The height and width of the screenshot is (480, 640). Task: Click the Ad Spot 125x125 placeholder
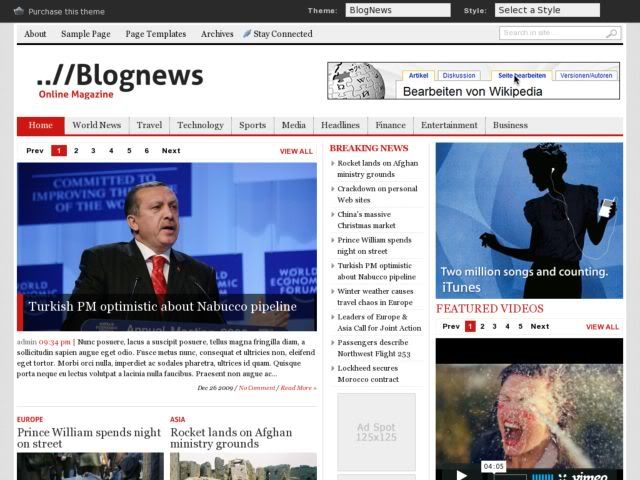pos(376,432)
